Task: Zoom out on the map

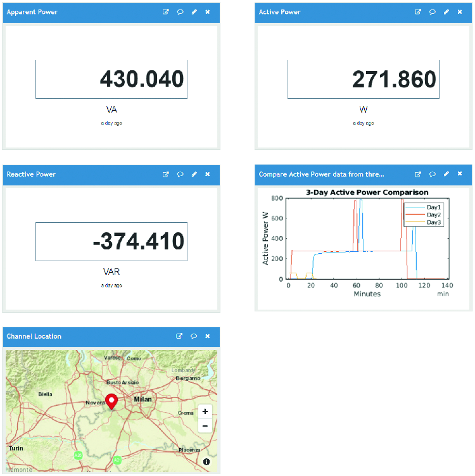Action: click(x=205, y=426)
